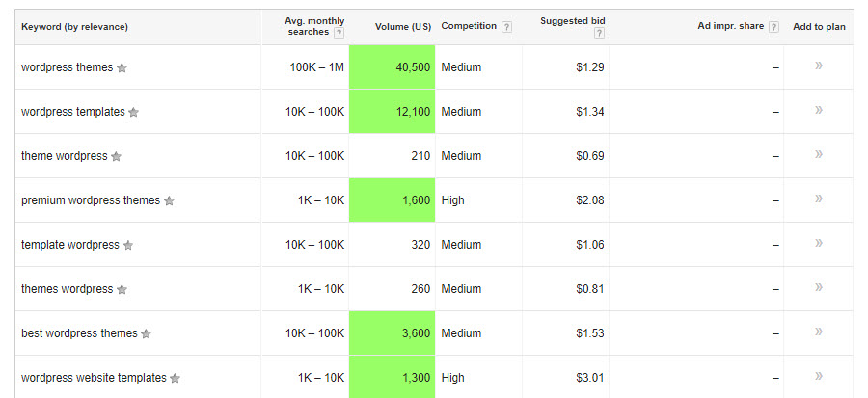Screen dimensions: 868x398
Task: Click the $1.34 suggested bid
Action: click(589, 112)
